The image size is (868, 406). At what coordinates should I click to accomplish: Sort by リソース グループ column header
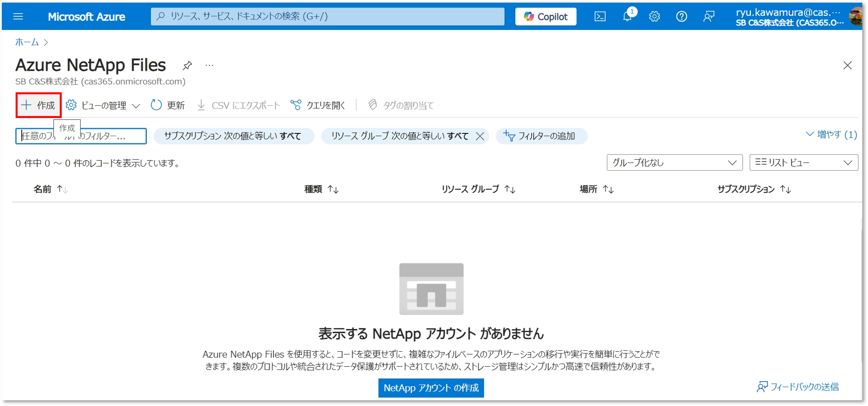[x=479, y=189]
